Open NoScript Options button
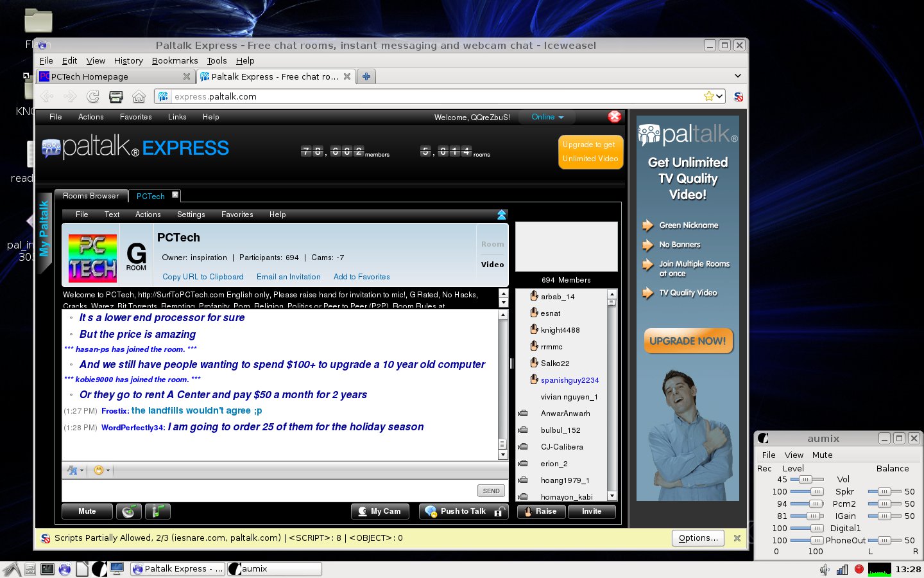Screen dimensions: 924x578 (x=698, y=538)
